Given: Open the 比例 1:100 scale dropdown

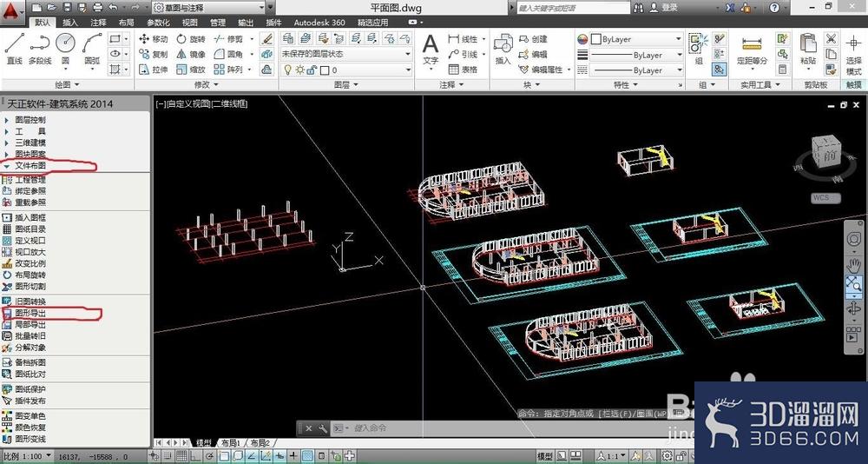Looking at the screenshot, I should point(27,455).
